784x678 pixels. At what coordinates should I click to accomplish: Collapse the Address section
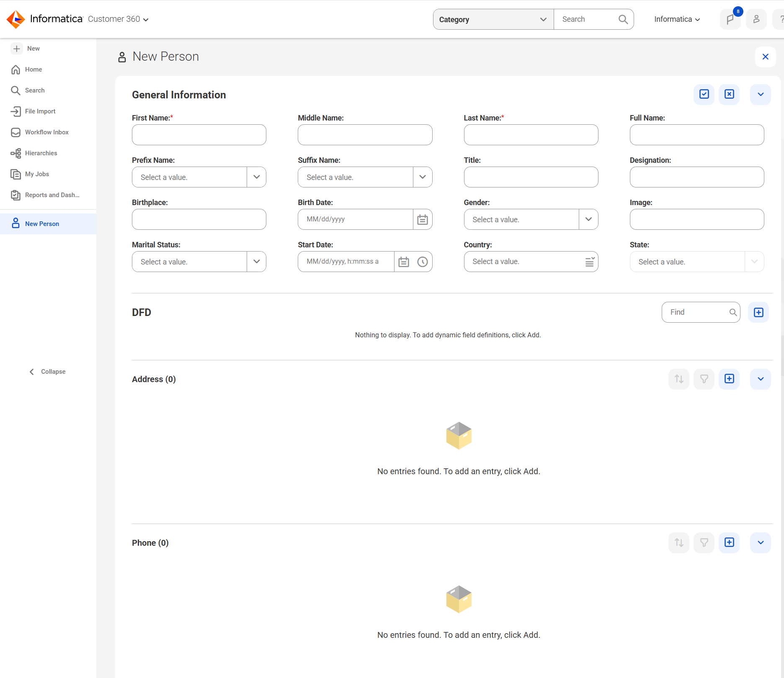point(761,379)
